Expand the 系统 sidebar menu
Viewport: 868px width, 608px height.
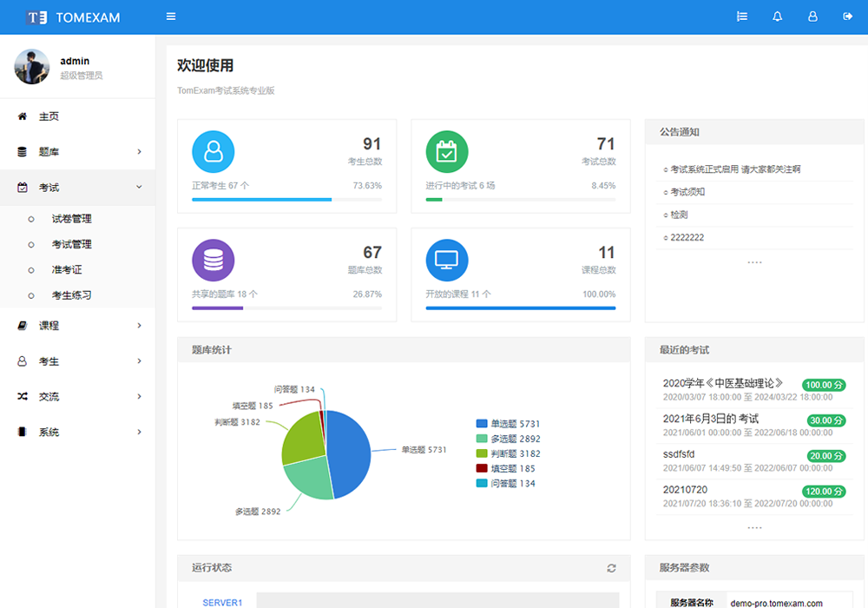[78, 432]
